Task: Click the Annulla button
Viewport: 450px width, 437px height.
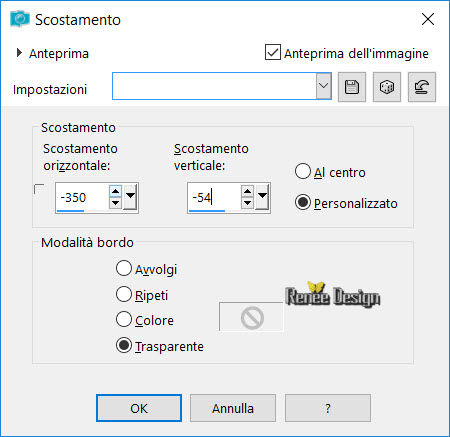Action: [233, 408]
